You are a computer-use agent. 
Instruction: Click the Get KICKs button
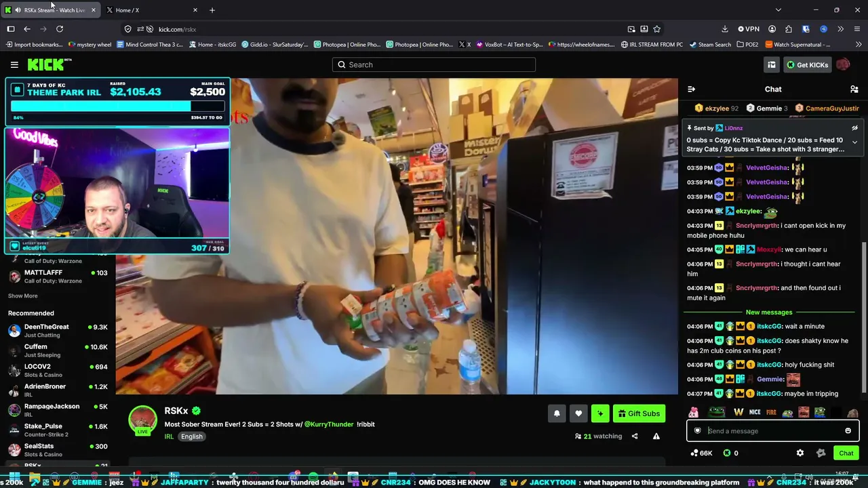coord(807,64)
